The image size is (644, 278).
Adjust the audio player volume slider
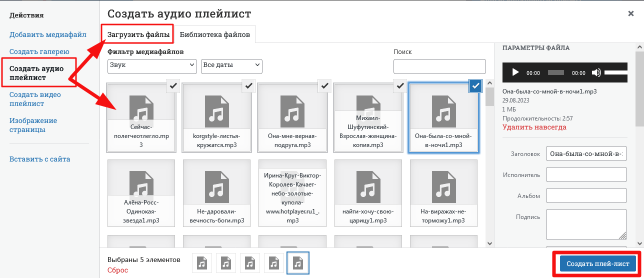tap(615, 72)
